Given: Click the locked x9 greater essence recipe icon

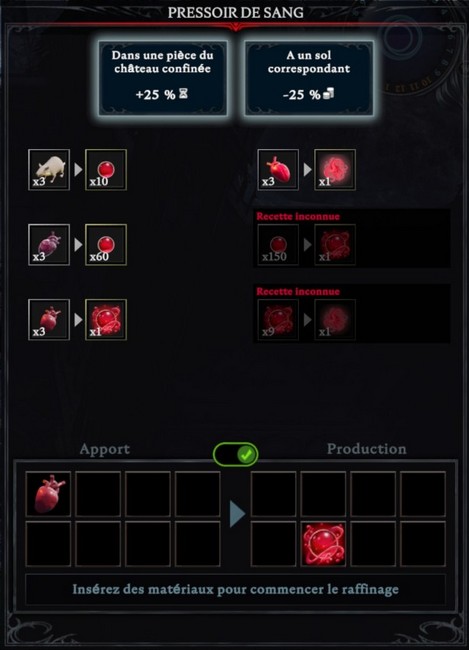Looking at the screenshot, I should pyautogui.click(x=278, y=320).
